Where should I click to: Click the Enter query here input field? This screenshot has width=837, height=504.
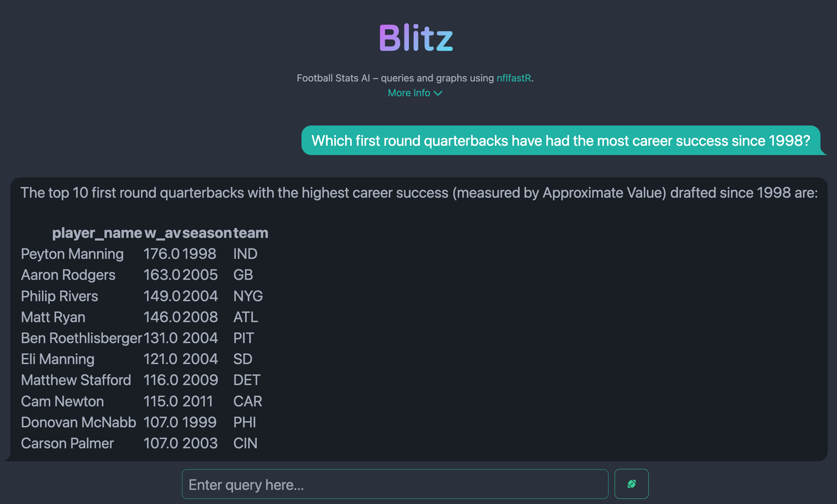point(395,484)
